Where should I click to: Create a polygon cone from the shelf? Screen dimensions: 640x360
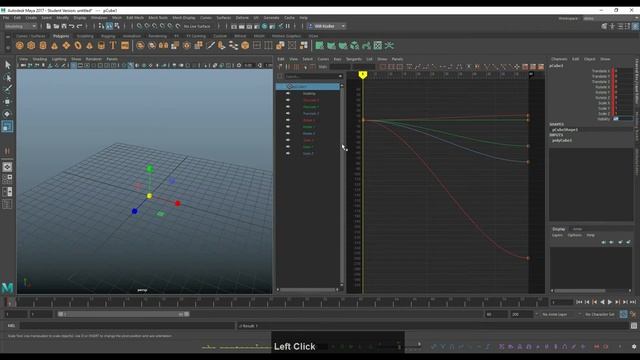point(54,46)
